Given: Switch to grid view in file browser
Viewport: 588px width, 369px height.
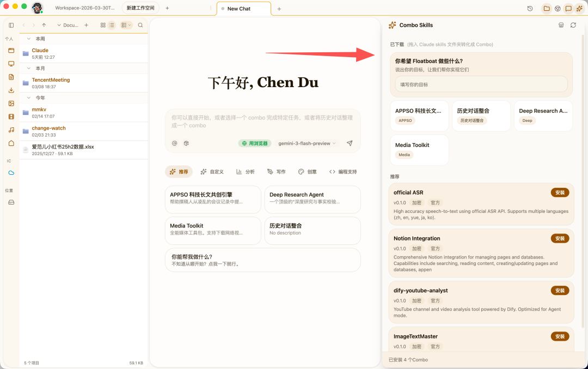Looking at the screenshot, I should point(102,25).
